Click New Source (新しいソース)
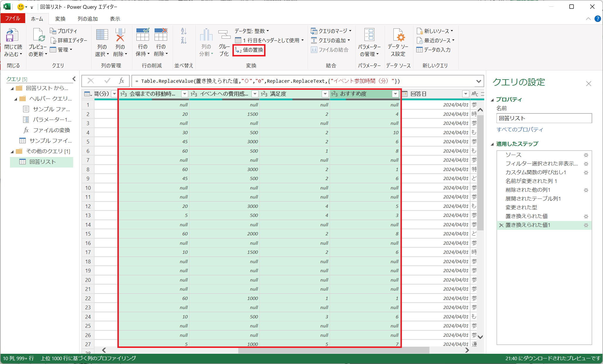Viewport: 603px width, 364px height. [435, 31]
